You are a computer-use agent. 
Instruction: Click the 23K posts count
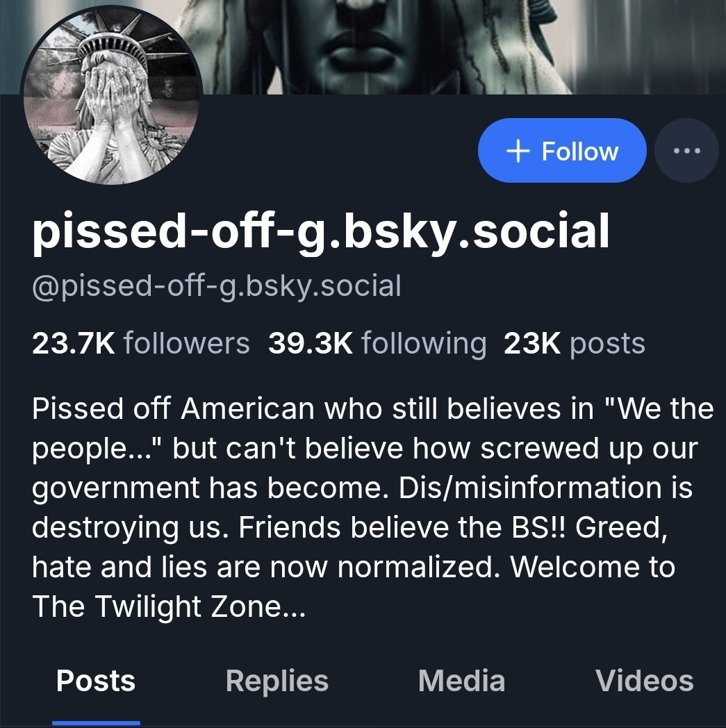tap(574, 343)
